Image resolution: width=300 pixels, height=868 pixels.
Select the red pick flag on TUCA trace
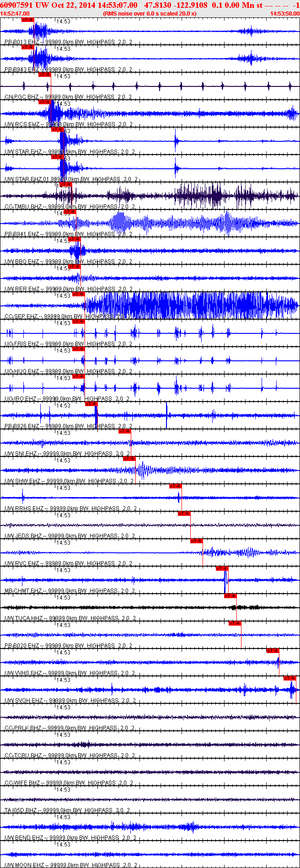click(230, 596)
